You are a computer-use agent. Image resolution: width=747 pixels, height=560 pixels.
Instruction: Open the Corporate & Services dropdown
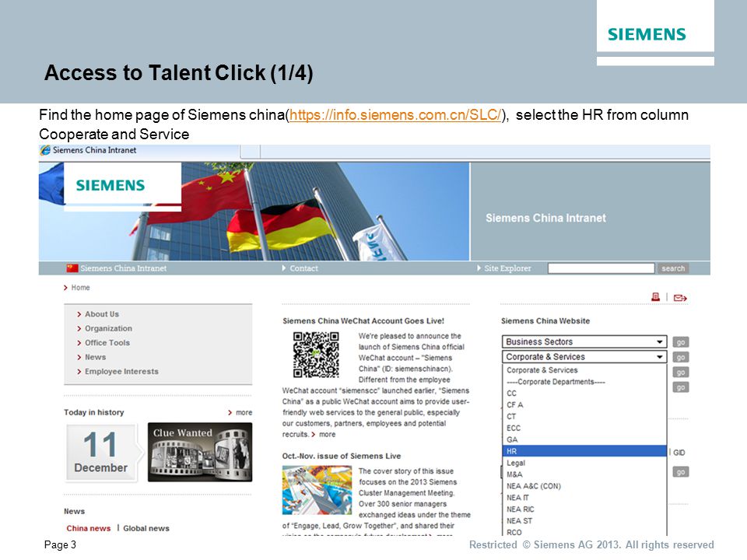(584, 357)
